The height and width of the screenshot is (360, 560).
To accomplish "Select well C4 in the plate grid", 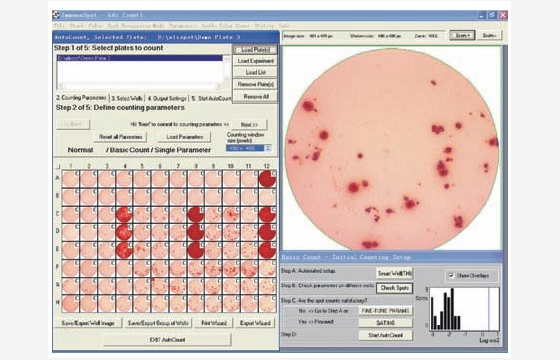I will (x=124, y=215).
